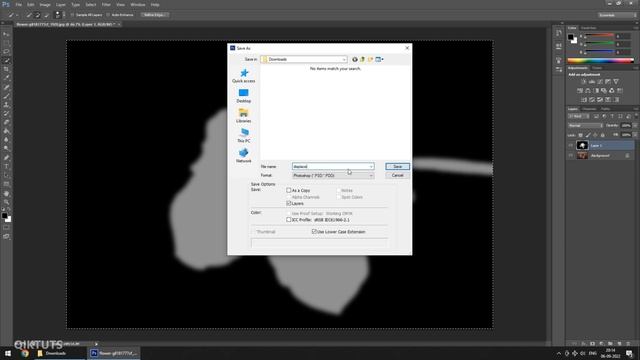
Task: Select the Quick Selection tool in toolbar
Action: [x=6, y=60]
